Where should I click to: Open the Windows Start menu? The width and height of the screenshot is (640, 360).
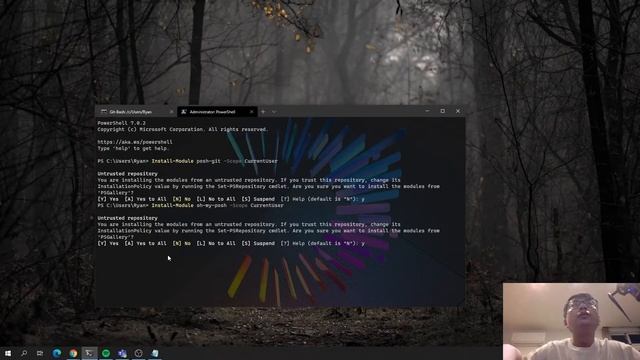coord(8,353)
